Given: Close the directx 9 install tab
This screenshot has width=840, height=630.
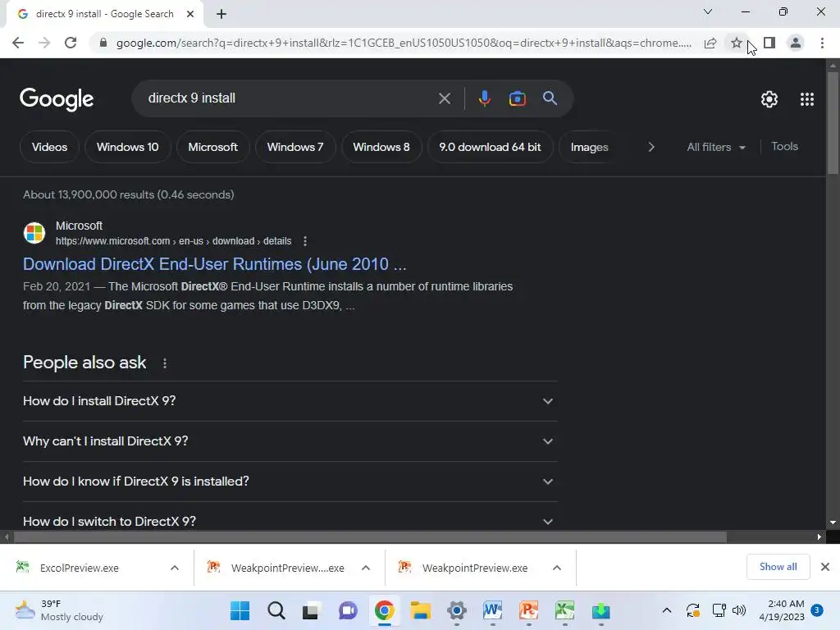Looking at the screenshot, I should tap(190, 14).
